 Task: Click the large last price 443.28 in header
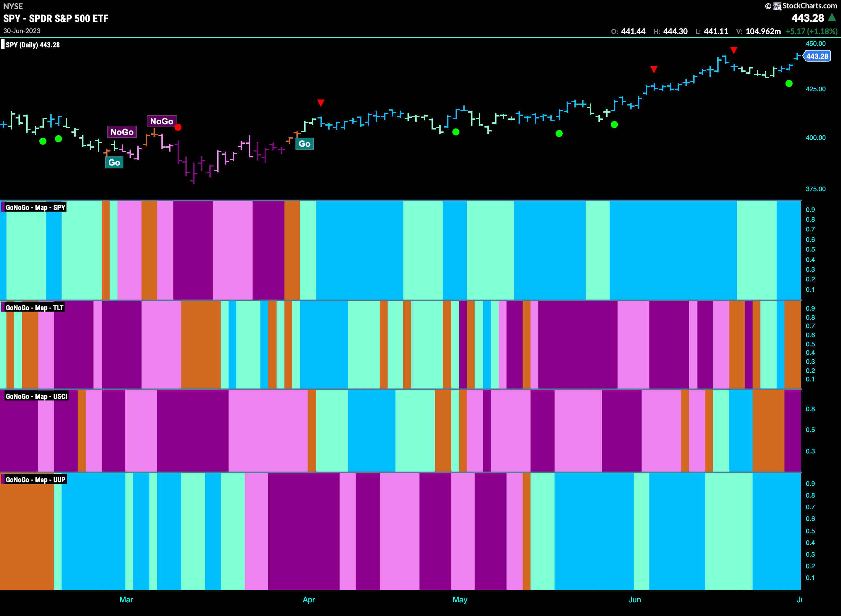[x=808, y=18]
